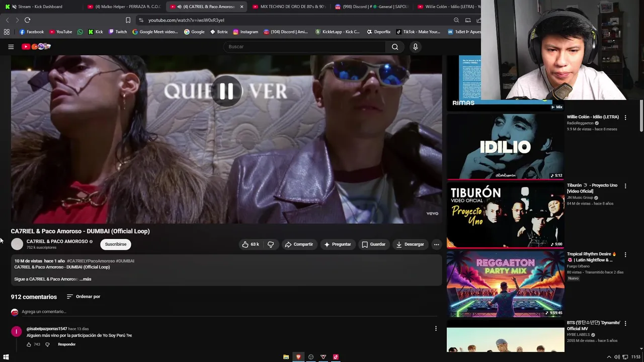The image size is (644, 362).
Task: Dislike the isabelpazporras1547 comment
Action: pyautogui.click(x=47, y=344)
